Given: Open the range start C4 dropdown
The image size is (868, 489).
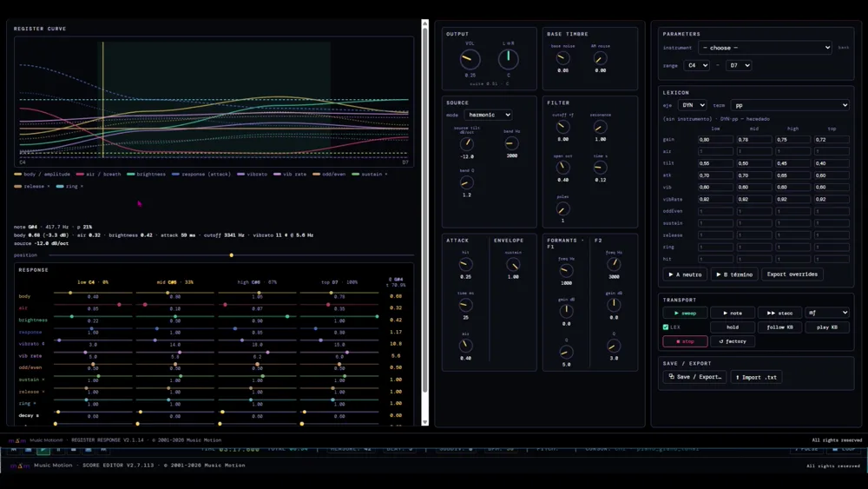Looking at the screenshot, I should [696, 65].
